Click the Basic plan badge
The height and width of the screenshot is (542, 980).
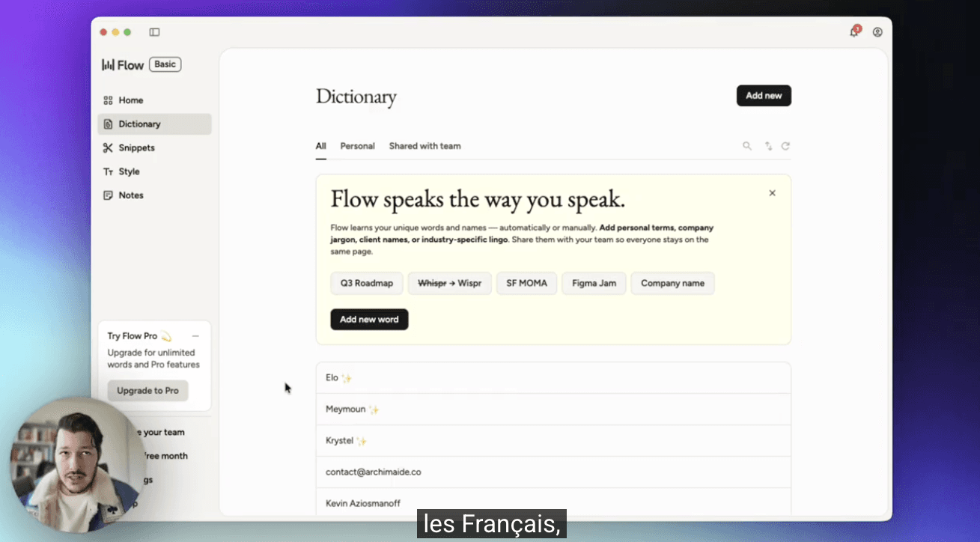click(x=165, y=64)
